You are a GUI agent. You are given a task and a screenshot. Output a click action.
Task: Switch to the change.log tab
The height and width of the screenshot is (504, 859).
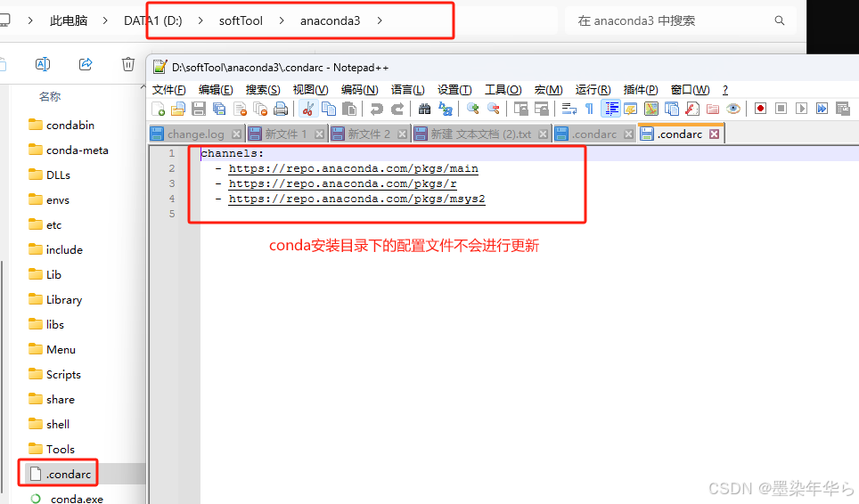click(x=195, y=134)
